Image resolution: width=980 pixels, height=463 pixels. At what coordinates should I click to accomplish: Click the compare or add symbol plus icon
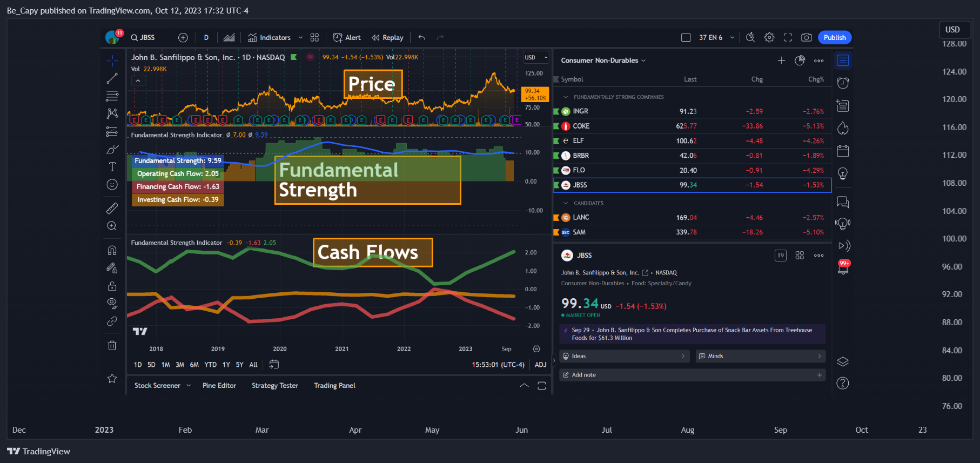coord(183,37)
